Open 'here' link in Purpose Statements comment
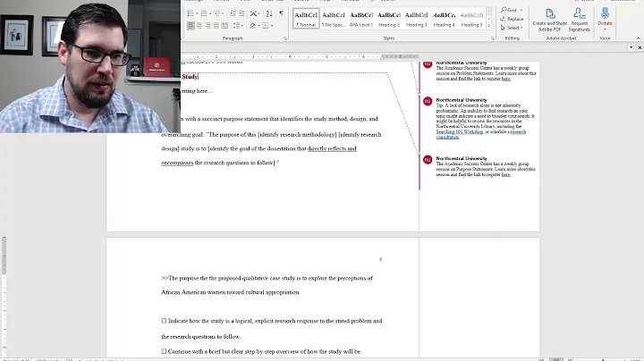This screenshot has width=644, height=361. coord(506,174)
